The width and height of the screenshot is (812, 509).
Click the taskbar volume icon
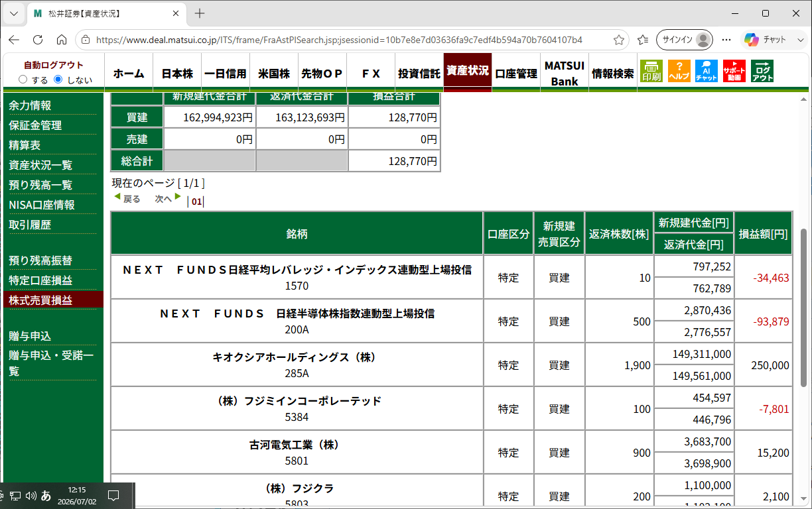click(31, 495)
